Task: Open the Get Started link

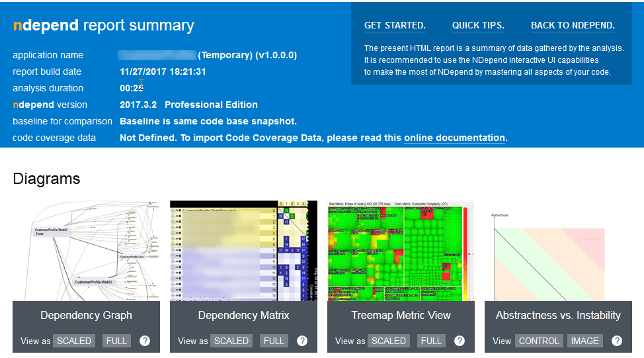Action: click(x=395, y=26)
